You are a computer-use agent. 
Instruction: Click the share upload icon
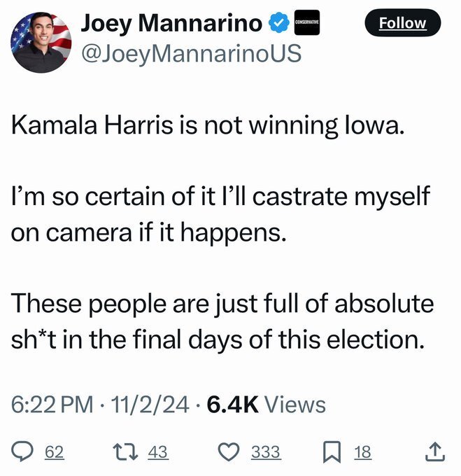(435, 453)
